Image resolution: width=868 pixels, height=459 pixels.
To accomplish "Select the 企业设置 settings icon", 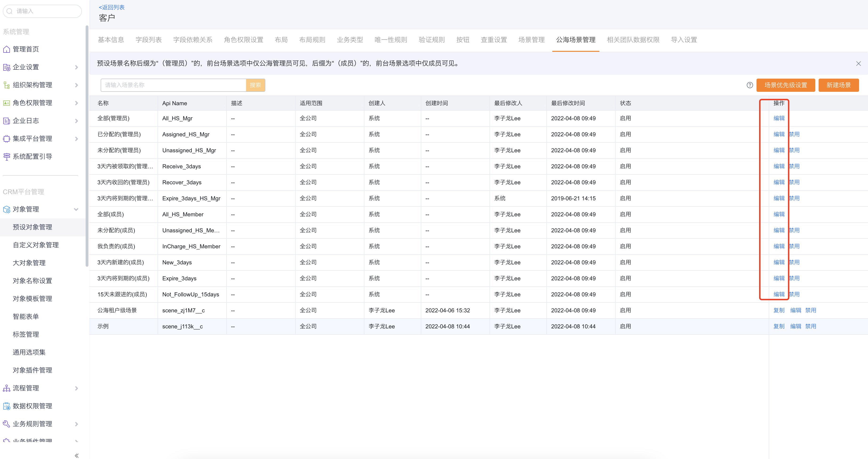I will pos(7,67).
